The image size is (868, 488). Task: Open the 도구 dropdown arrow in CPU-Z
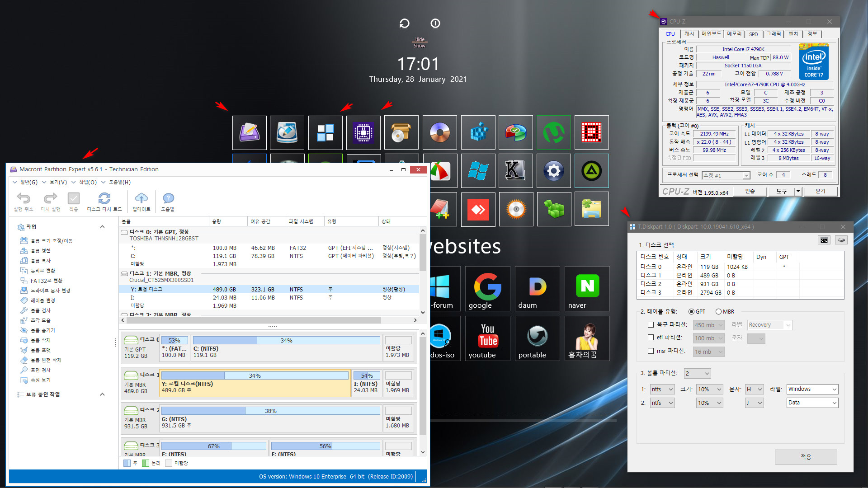pyautogui.click(x=798, y=192)
